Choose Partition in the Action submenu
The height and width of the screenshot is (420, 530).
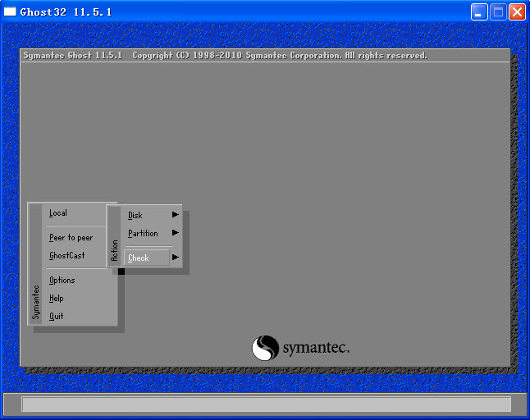coord(143,234)
